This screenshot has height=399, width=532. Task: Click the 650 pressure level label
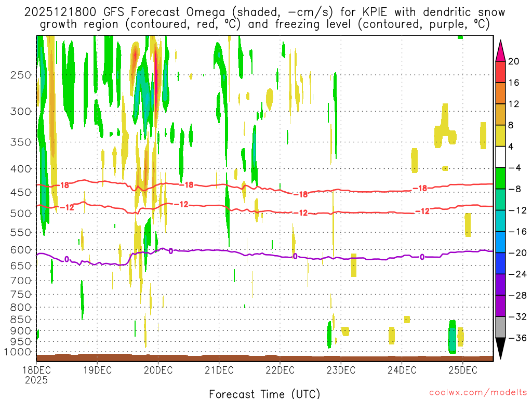coord(21,265)
